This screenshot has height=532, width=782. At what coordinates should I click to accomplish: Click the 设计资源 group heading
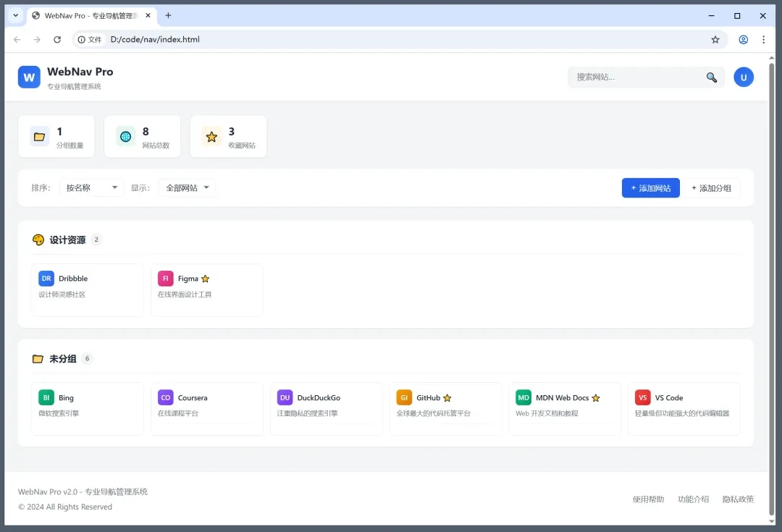(x=67, y=240)
